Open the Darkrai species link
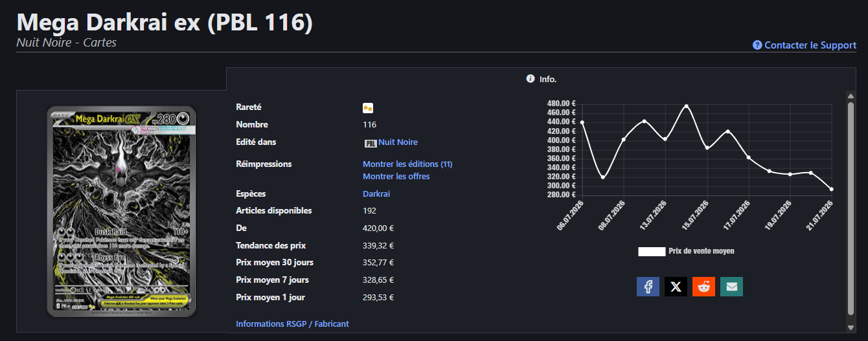 pos(376,194)
